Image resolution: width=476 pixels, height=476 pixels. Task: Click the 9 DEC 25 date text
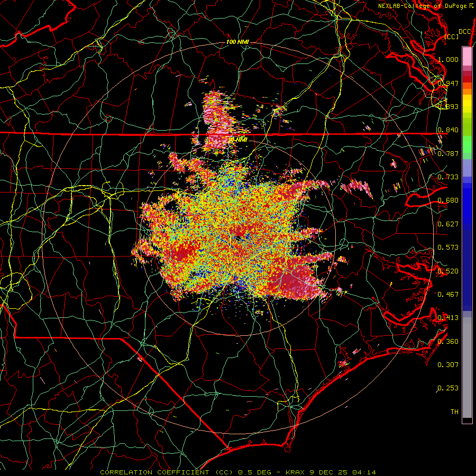pyautogui.click(x=328, y=472)
